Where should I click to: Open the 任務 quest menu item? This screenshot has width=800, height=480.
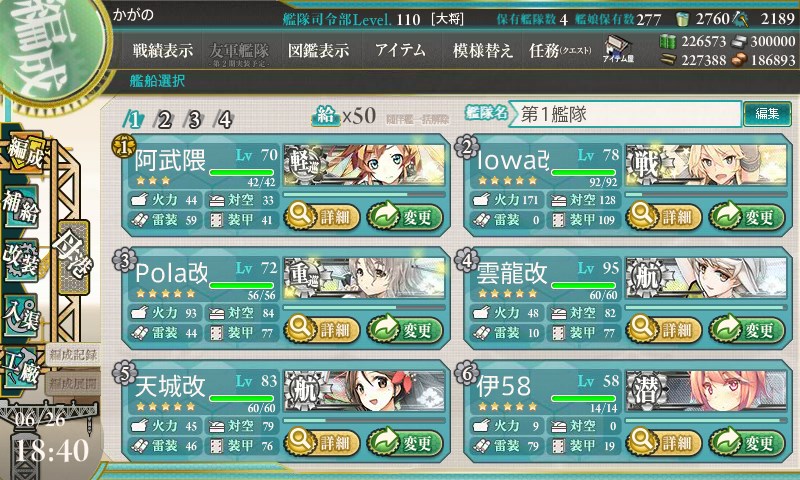560,50
